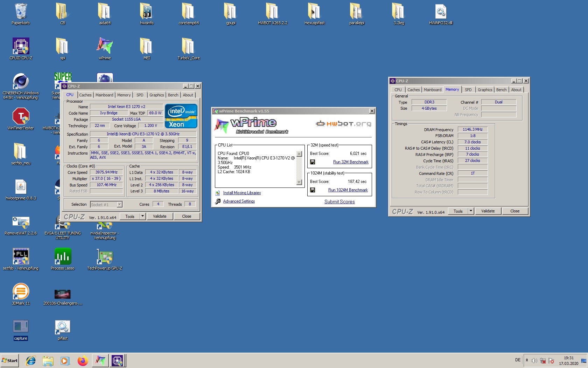588x368 pixels.
Task: Launch the wPrime desktop shortcut
Action: coord(105,49)
